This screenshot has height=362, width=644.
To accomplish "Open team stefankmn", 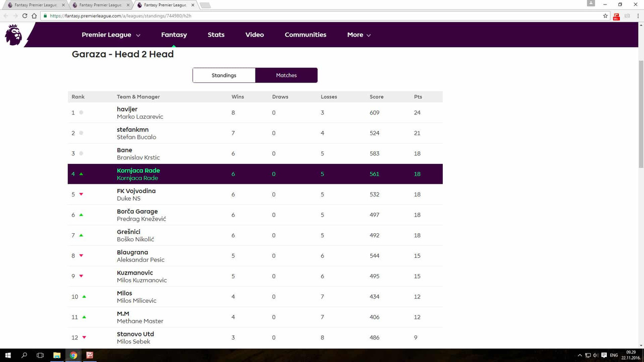I will click(133, 130).
